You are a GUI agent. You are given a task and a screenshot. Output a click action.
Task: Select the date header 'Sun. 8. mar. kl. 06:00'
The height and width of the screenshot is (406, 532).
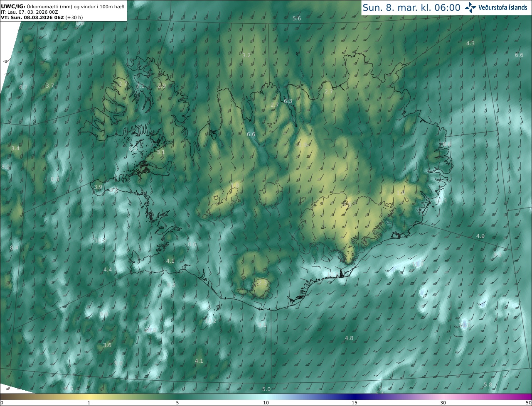point(411,7)
